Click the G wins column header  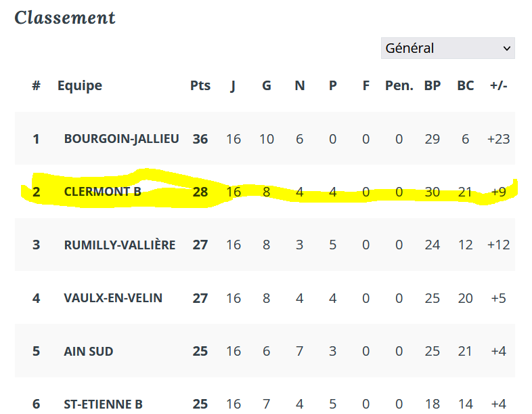point(267,85)
